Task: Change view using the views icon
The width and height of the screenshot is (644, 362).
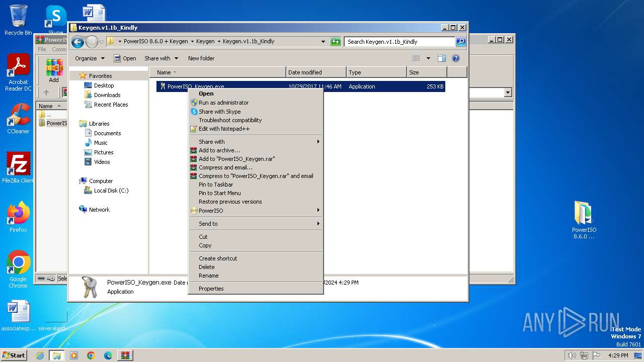Action: pyautogui.click(x=416, y=58)
